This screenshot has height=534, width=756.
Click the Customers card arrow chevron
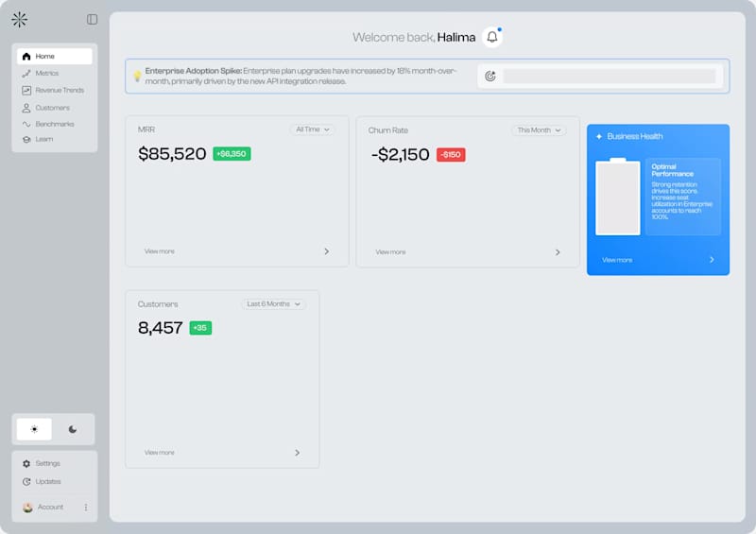[298, 453]
